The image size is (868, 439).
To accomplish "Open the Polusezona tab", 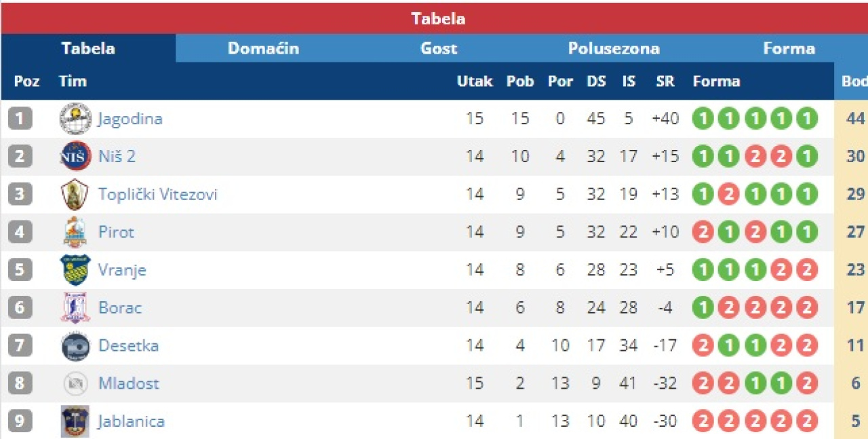I will (614, 49).
